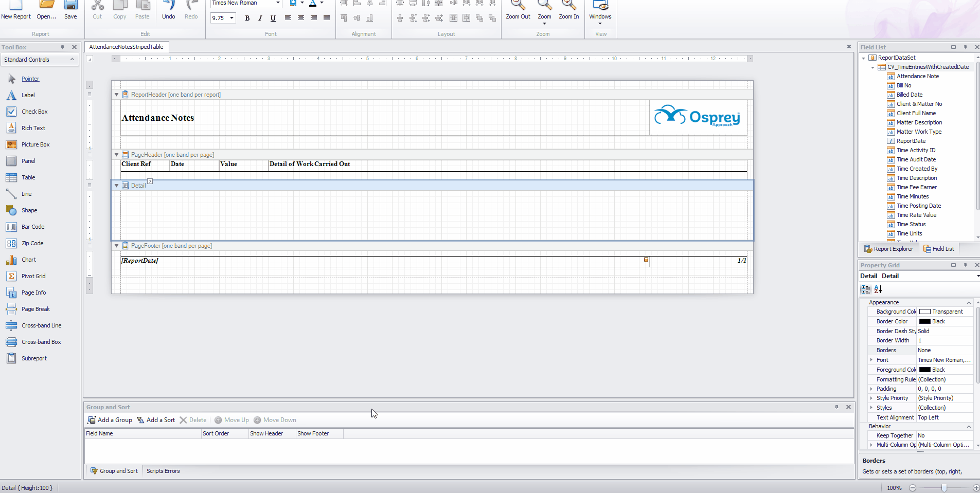The image size is (980, 493).
Task: Select the Panel control
Action: (x=28, y=161)
